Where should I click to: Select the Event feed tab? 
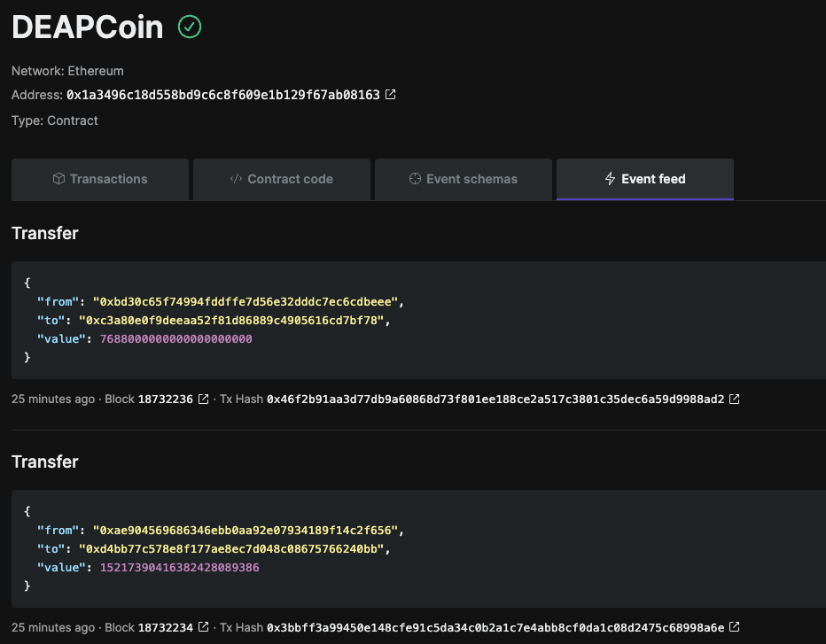tap(645, 179)
